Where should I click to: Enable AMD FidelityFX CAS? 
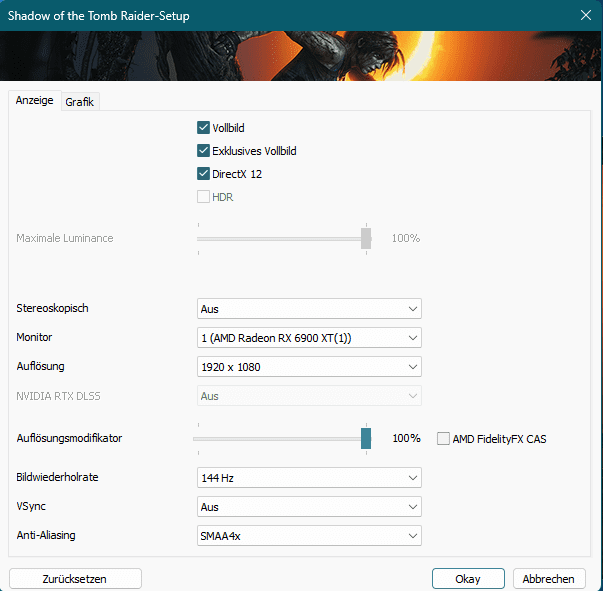pyautogui.click(x=444, y=439)
